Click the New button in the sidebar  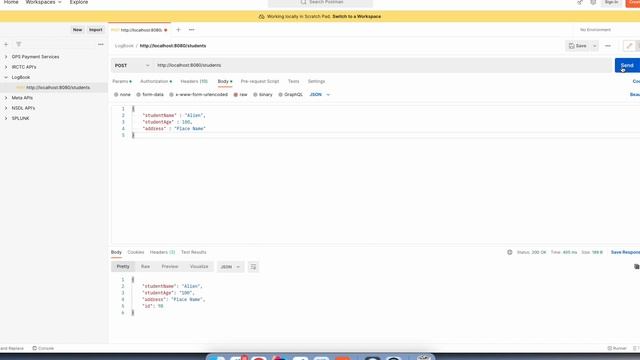point(77,30)
